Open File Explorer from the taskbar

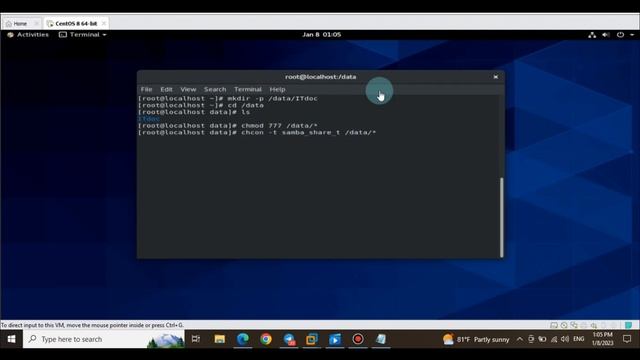pyautogui.click(x=220, y=339)
